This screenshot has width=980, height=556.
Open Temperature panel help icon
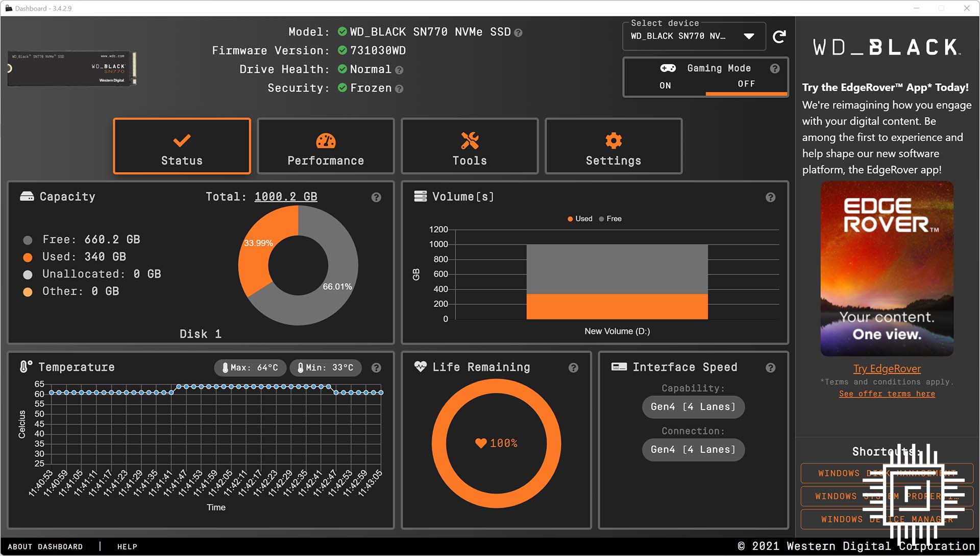click(x=376, y=368)
